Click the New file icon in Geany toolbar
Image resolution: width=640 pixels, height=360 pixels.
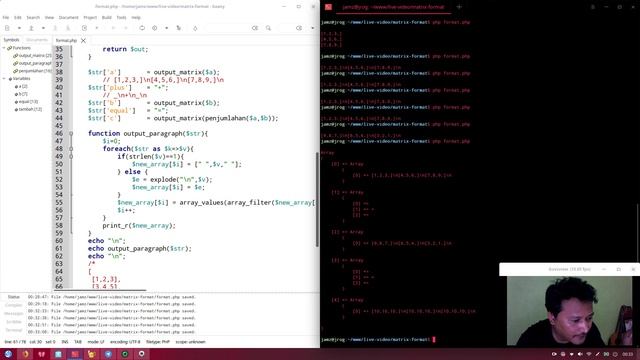click(x=7, y=28)
